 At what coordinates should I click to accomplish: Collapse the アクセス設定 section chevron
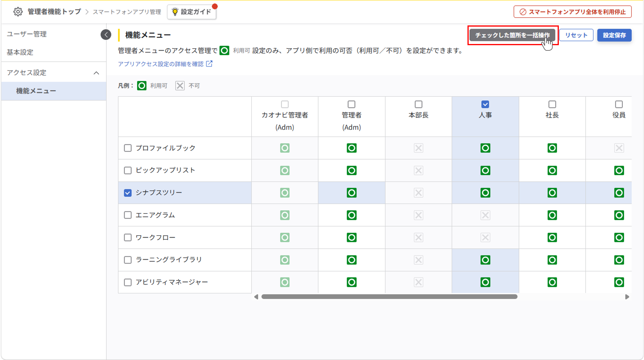click(x=96, y=73)
